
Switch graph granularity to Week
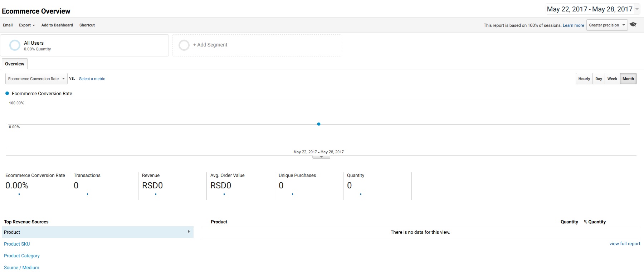coord(612,79)
